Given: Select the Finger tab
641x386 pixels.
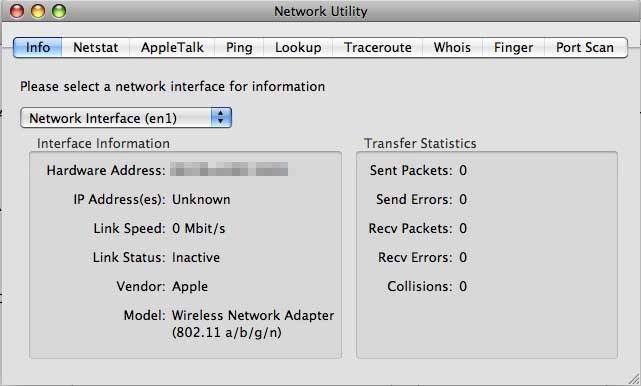Looking at the screenshot, I should 513,47.
